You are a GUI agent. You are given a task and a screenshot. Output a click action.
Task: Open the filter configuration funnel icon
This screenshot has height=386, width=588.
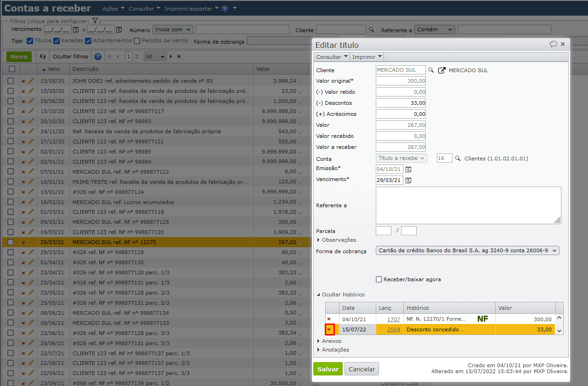point(95,21)
